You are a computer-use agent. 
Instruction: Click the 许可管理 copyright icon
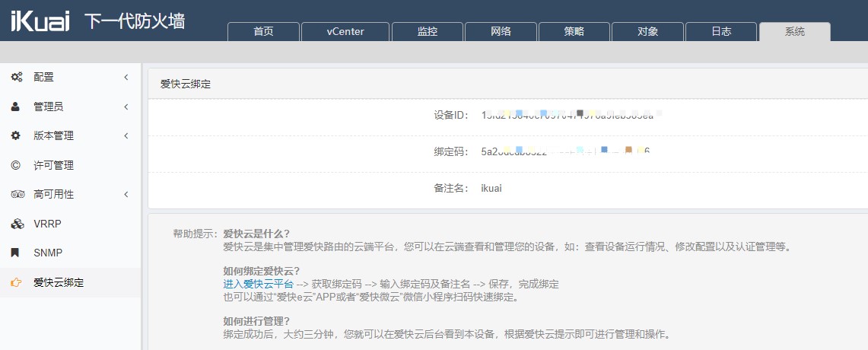(x=15, y=165)
